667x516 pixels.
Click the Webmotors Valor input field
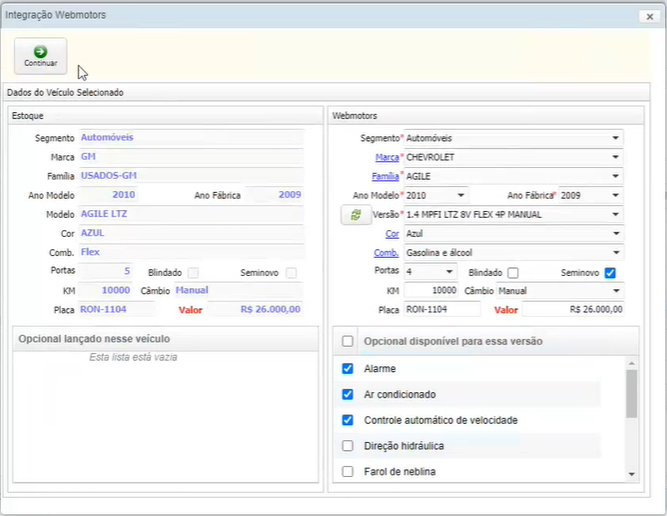(573, 310)
